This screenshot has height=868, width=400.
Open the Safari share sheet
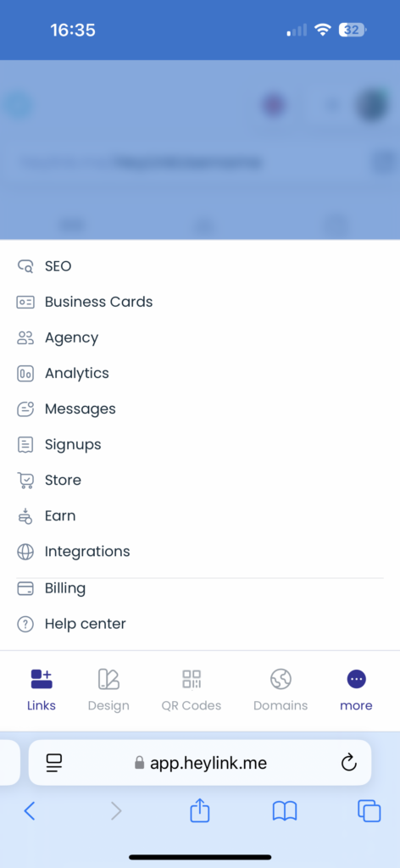(200, 811)
